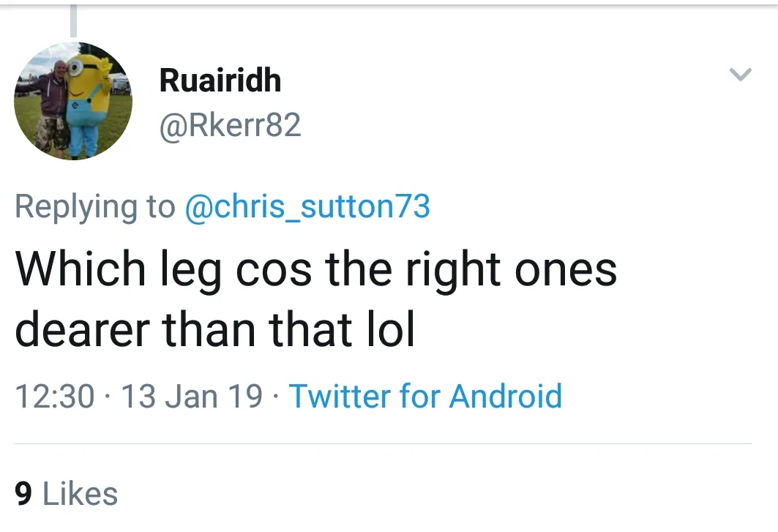
Task: Open the @Rkerr82 handle profile
Action: click(x=230, y=126)
